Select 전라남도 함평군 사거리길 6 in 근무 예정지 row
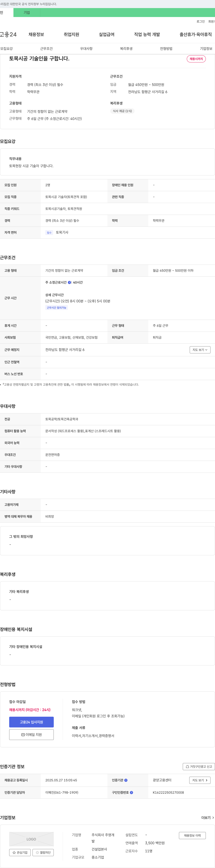This screenshot has width=215, height=868. [x=65, y=350]
